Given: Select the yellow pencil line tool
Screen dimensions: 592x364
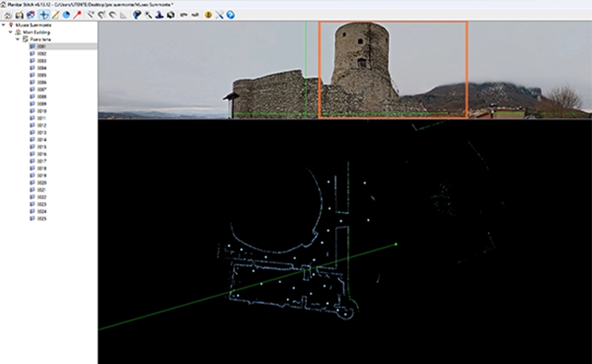Looking at the screenshot, I should click(56, 15).
